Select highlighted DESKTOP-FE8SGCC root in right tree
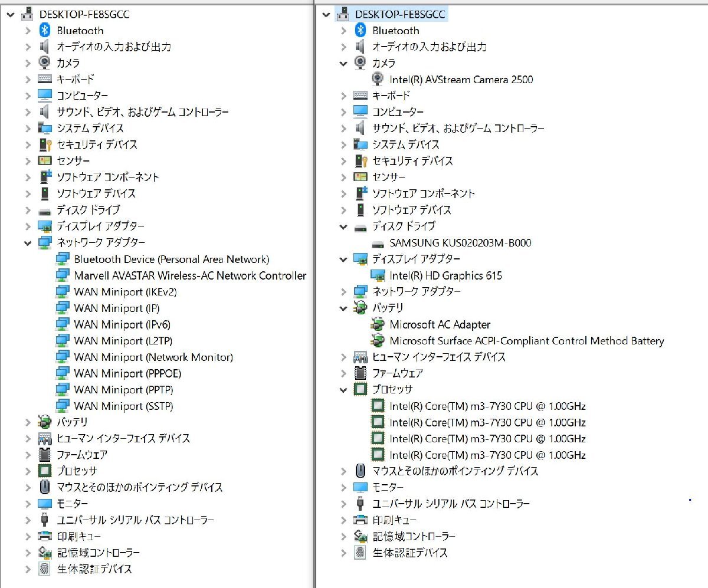708x588 pixels. click(401, 14)
